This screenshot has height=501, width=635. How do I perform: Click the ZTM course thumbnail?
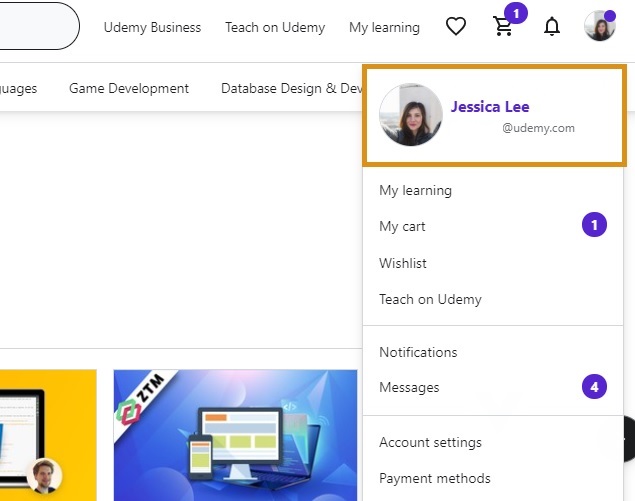pyautogui.click(x=236, y=435)
